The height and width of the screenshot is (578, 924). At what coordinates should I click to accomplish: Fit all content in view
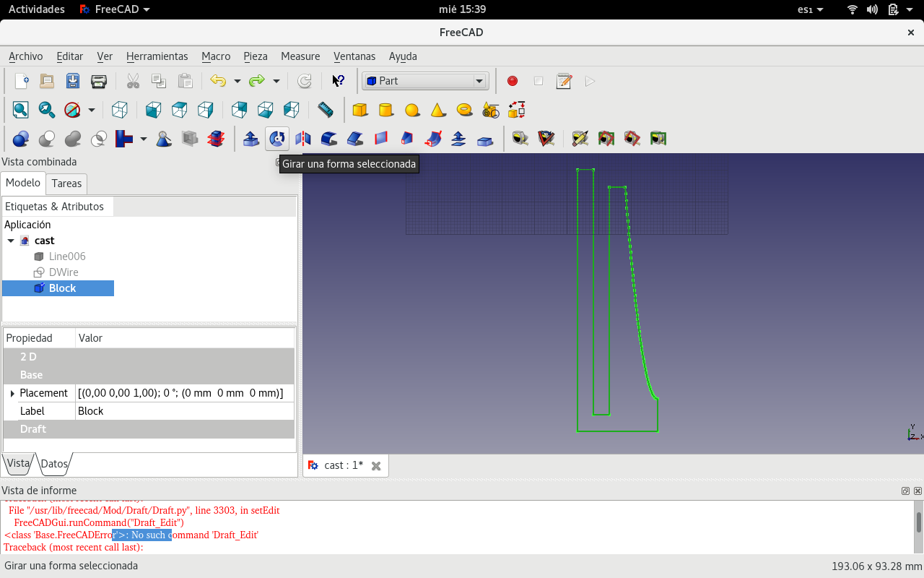[x=21, y=110]
